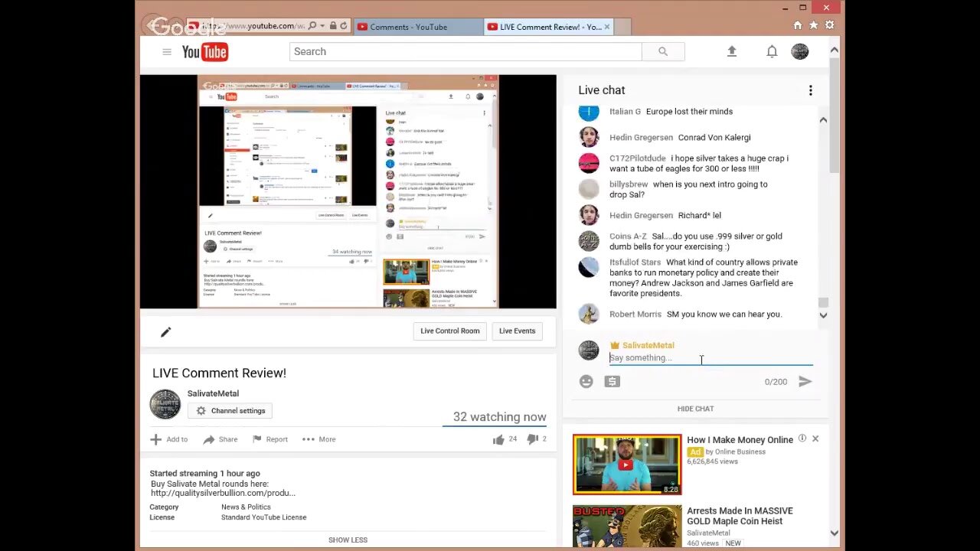This screenshot has width=980, height=551.
Task: Open the notifications bell
Action: click(x=772, y=51)
